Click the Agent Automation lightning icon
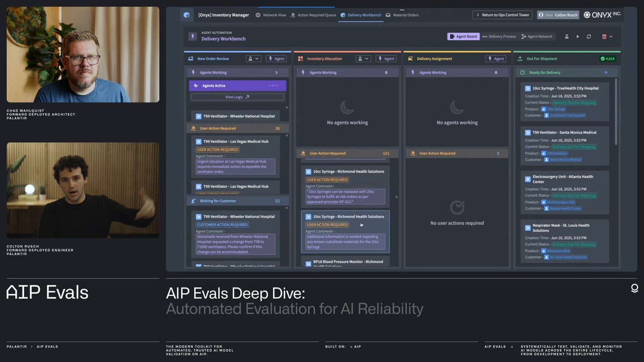 (193, 36)
